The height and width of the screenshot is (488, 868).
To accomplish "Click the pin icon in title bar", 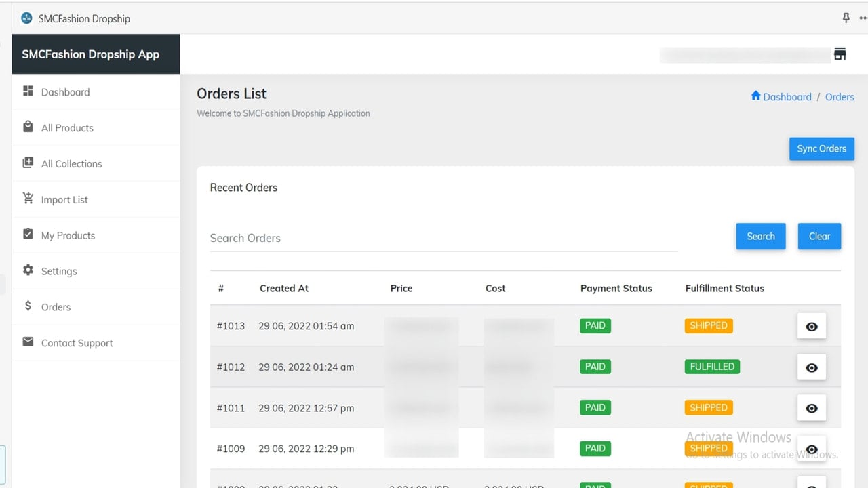I will [846, 18].
